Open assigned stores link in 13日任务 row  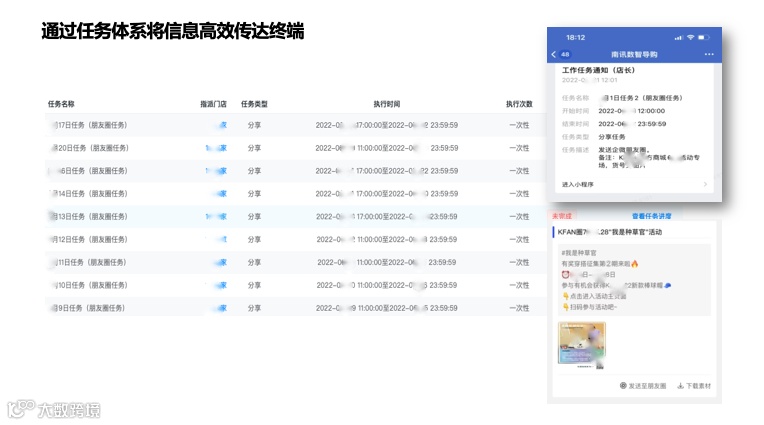click(216, 217)
